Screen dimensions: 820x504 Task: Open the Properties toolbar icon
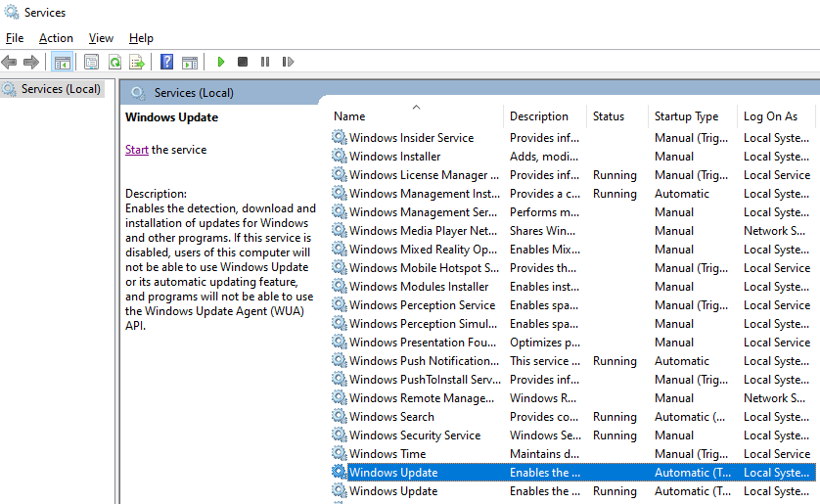(92, 63)
